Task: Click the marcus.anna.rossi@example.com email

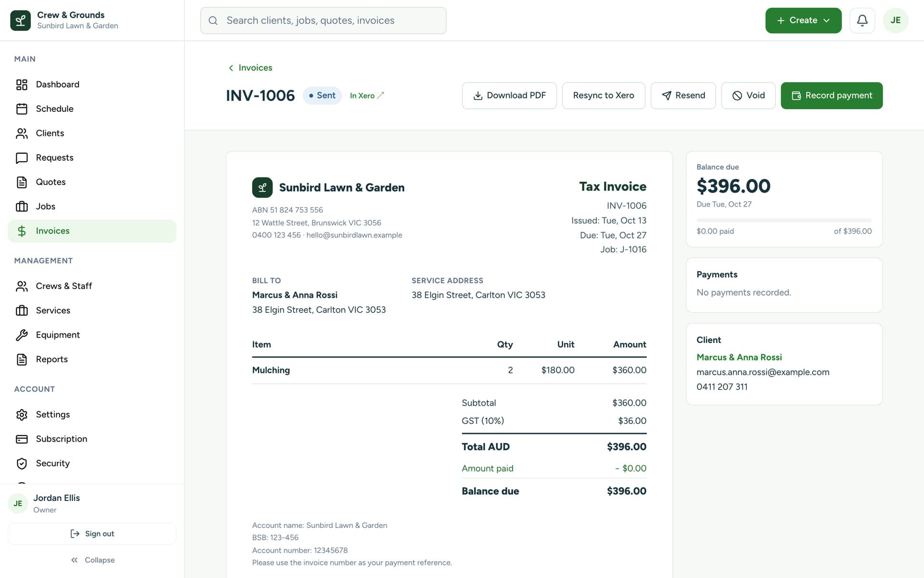Action: (x=763, y=372)
